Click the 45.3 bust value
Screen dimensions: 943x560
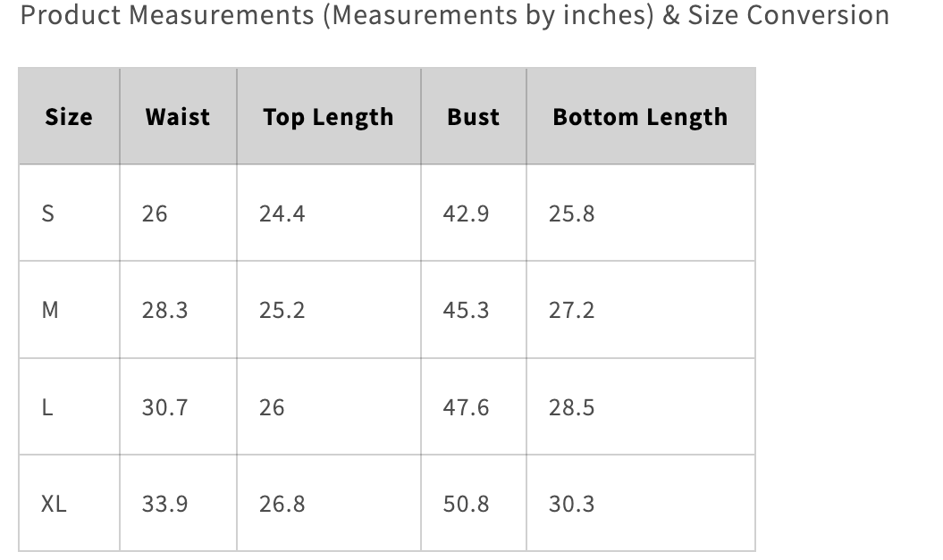466,310
